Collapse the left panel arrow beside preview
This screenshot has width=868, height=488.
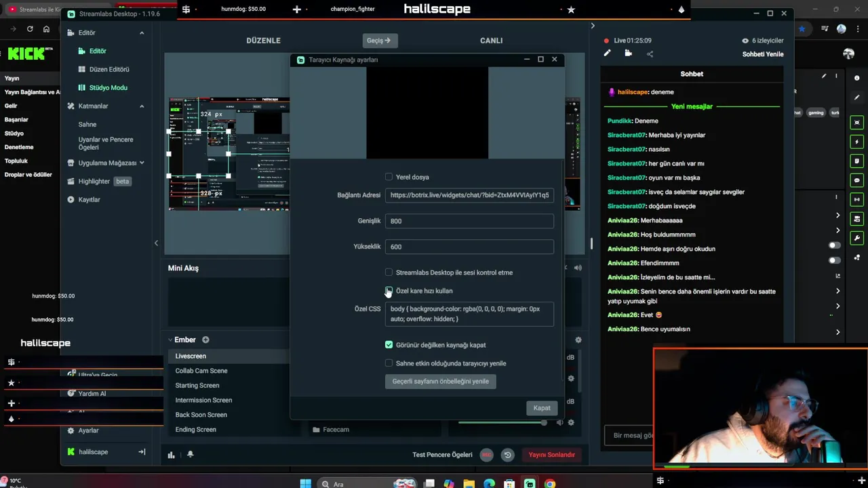click(156, 243)
